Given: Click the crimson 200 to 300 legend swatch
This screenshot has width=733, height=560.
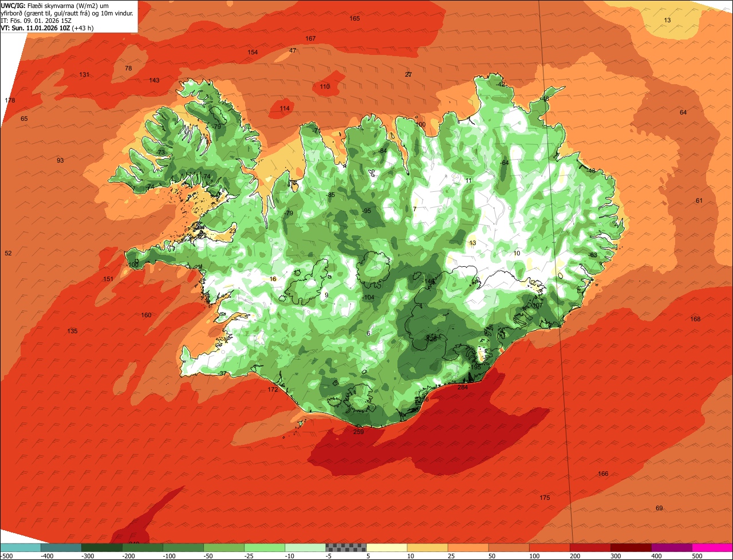Looking at the screenshot, I should (x=590, y=547).
